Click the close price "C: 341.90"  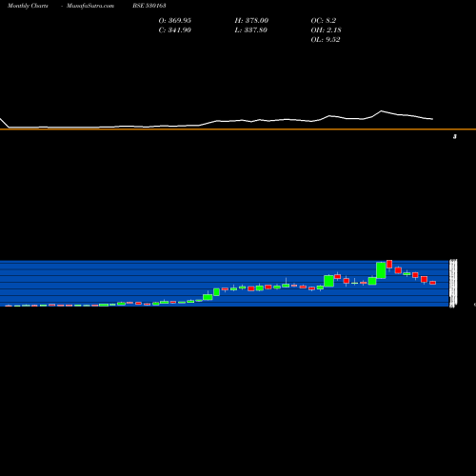coord(175,30)
